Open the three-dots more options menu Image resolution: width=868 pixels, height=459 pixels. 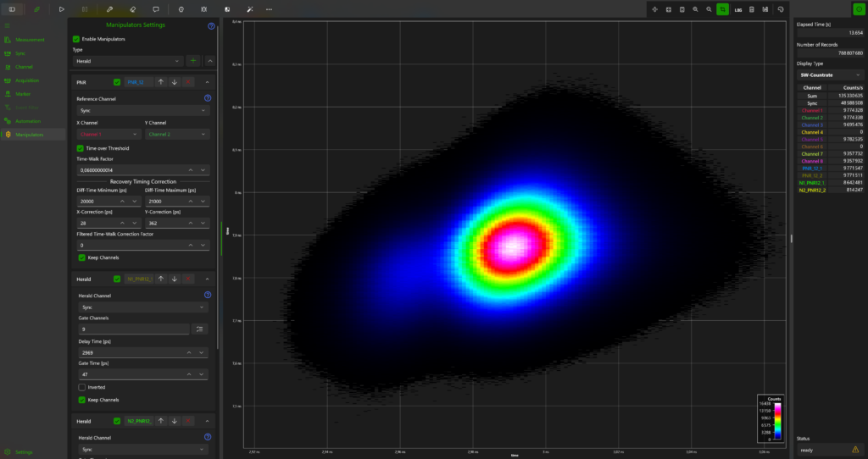tap(269, 9)
